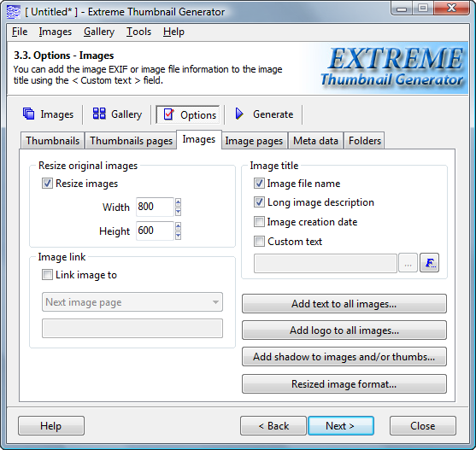The width and height of the screenshot is (476, 450).
Task: Open the Images menu
Action: [56, 32]
